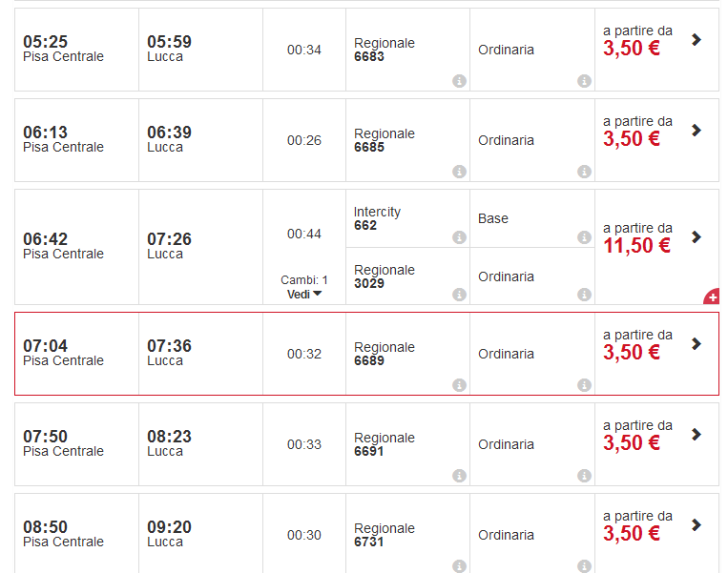The width and height of the screenshot is (728, 573).
Task: Select the 3,50 € price for 07:50 train
Action: [631, 443]
